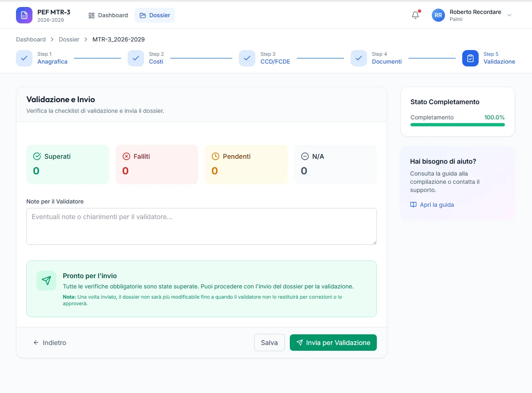
Task: Click Dashboard in the breadcrumb
Action: 31,39
